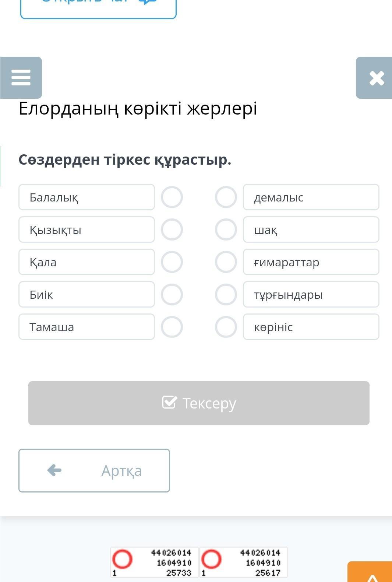
Task: Select the connector circle beside Тамаша
Action: click(172, 327)
